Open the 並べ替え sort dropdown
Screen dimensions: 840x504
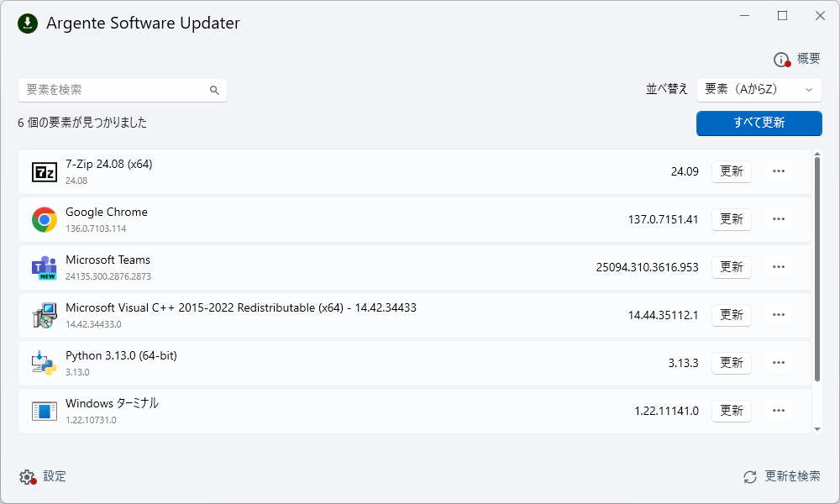click(759, 89)
